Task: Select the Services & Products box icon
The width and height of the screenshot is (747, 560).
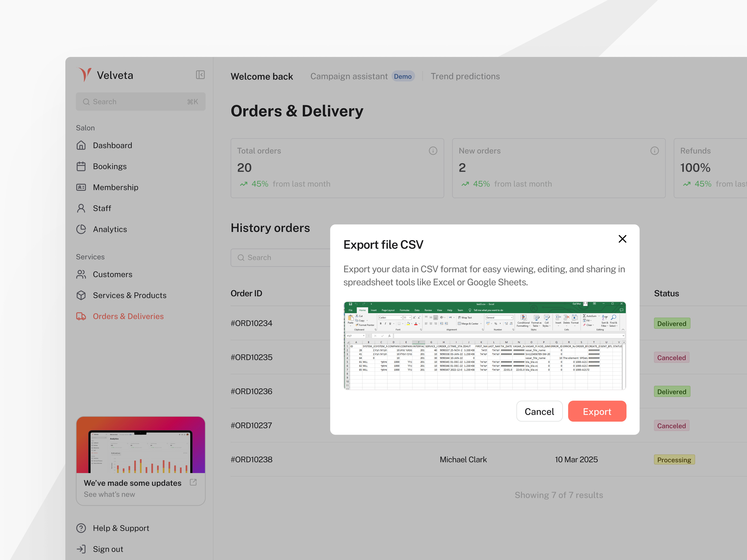Action: click(x=81, y=295)
